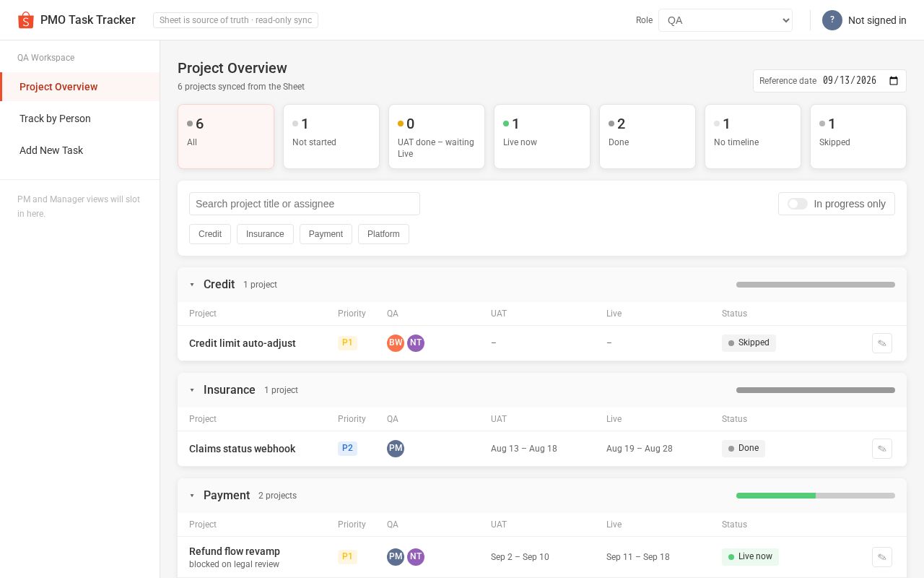924x578 pixels.
Task: Toggle the Credit filter chip
Action: [x=210, y=234]
